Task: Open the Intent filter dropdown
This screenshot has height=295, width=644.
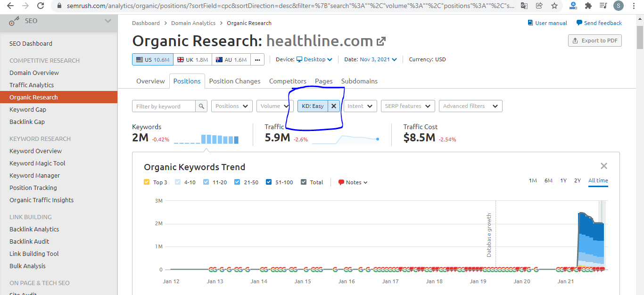Action: [360, 106]
